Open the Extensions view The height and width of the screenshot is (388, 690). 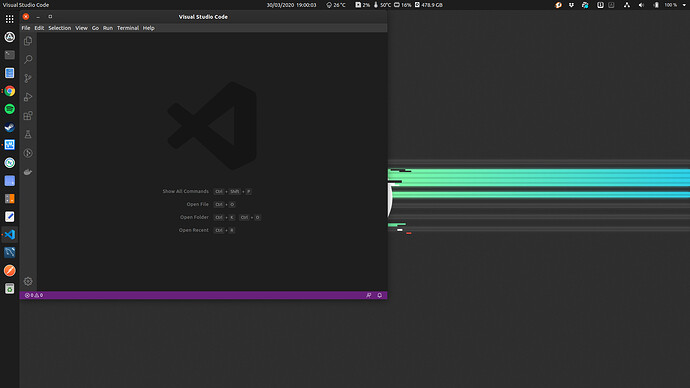(x=28, y=116)
